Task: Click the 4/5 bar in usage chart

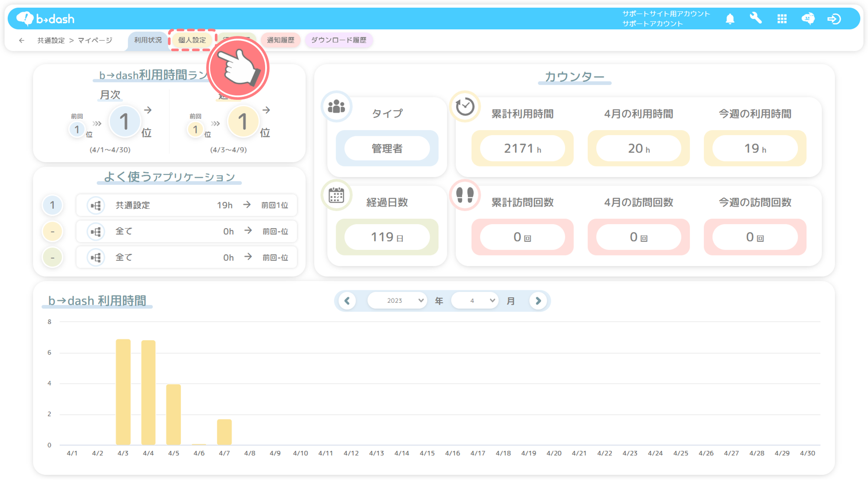Action: (174, 415)
